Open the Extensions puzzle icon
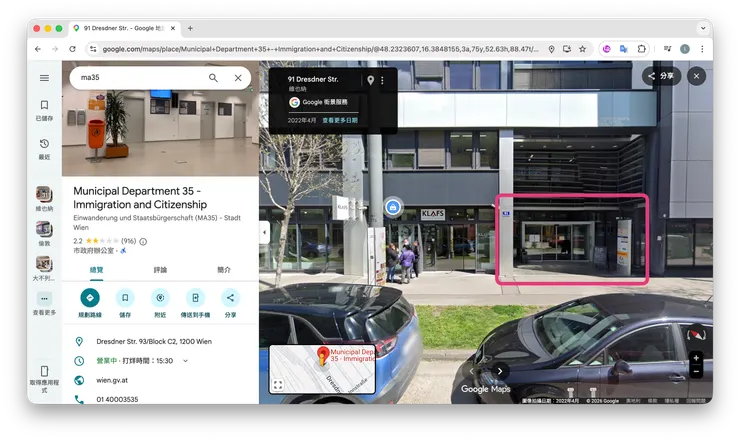740x440 pixels. [x=641, y=49]
